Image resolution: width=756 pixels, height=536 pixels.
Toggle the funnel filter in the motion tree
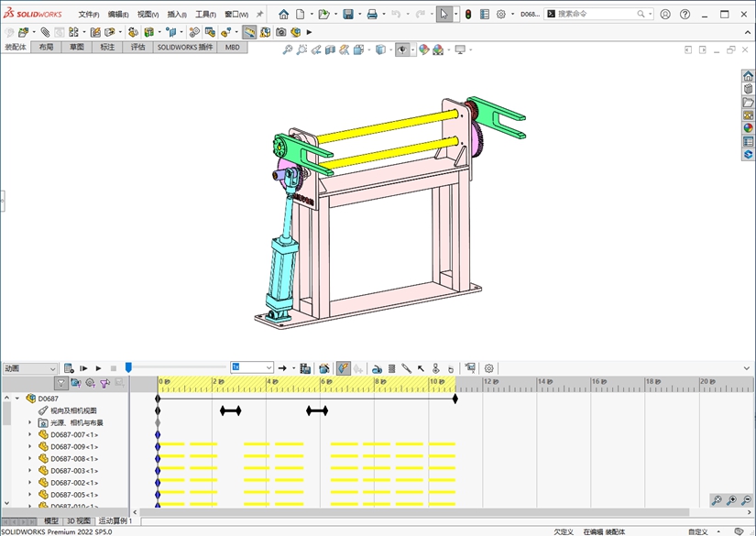[61, 383]
